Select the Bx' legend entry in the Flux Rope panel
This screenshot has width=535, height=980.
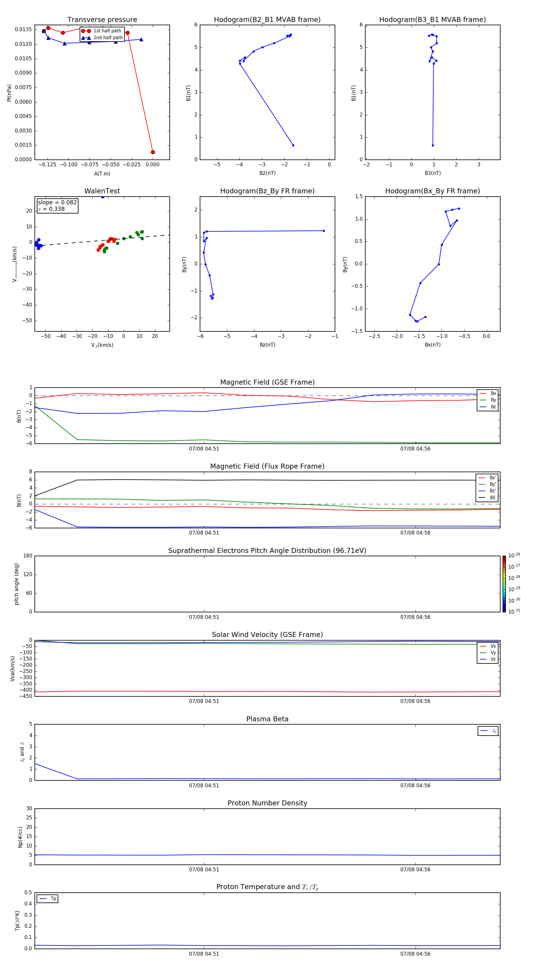click(x=487, y=478)
